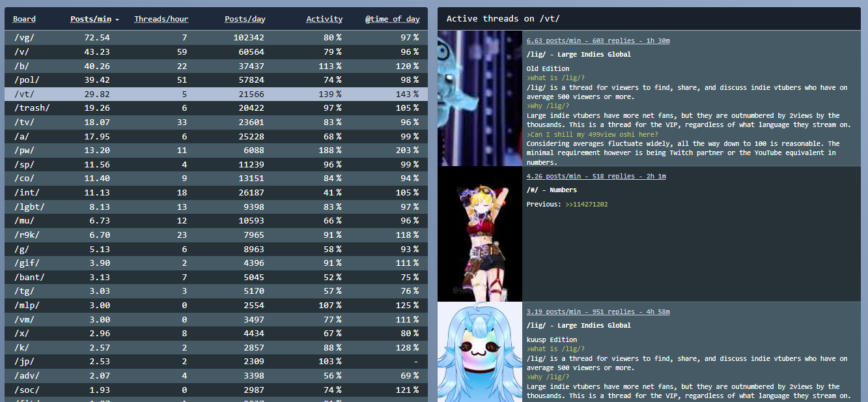
Task: Select the /pw/ board row
Action: click(x=216, y=151)
